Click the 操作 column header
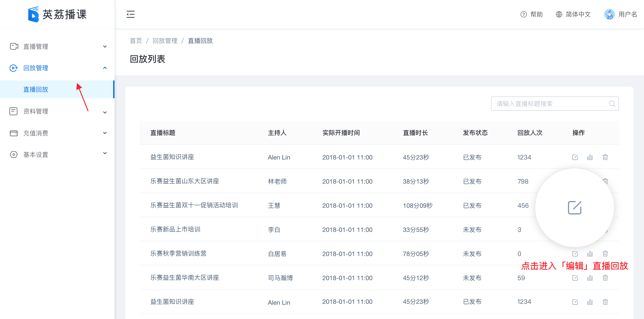This screenshot has width=644, height=319. pos(578,133)
